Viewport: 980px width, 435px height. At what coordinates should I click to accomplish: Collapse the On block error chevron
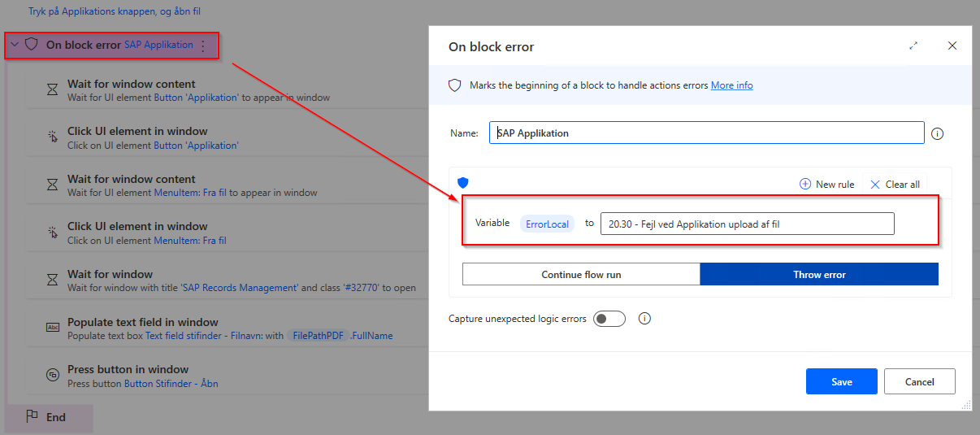(14, 45)
